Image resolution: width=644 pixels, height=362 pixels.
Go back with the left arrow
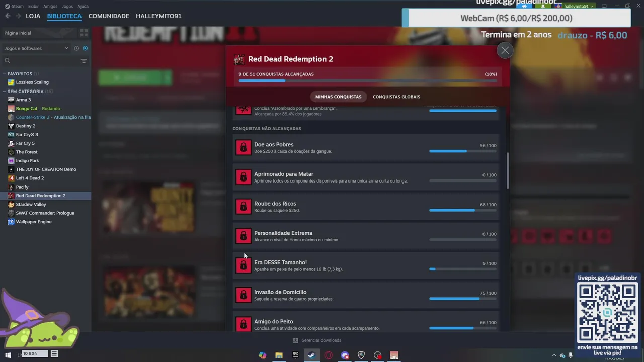point(8,16)
